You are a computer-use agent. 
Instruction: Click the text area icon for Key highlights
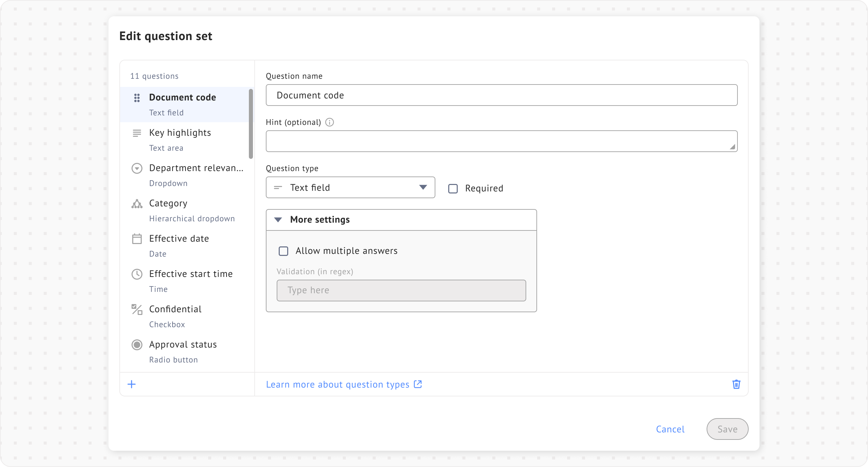point(137,133)
